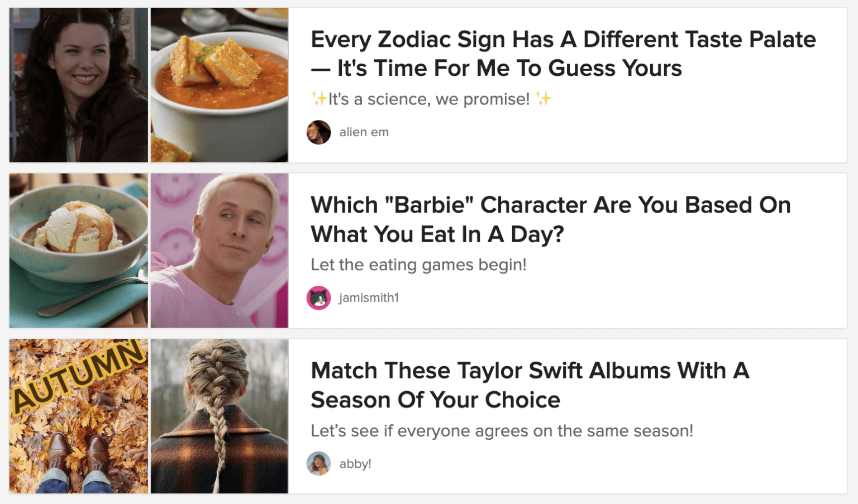Click the caramel ice cream bowl thumbnail
Screen dimensions: 858x504
pyautogui.click(x=79, y=251)
